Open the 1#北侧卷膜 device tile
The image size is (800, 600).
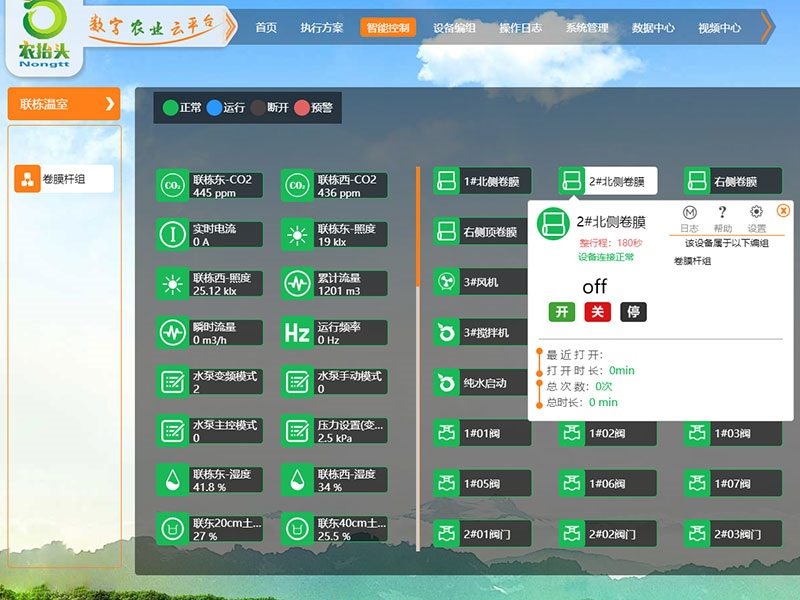(x=482, y=182)
